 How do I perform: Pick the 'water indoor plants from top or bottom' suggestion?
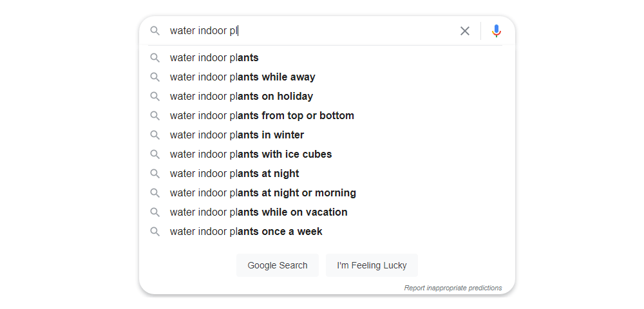tap(327, 115)
